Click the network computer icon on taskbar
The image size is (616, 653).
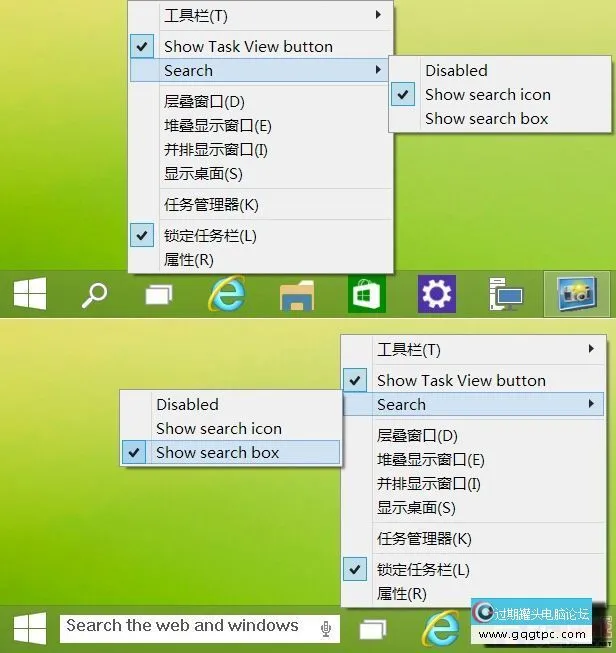coord(506,295)
